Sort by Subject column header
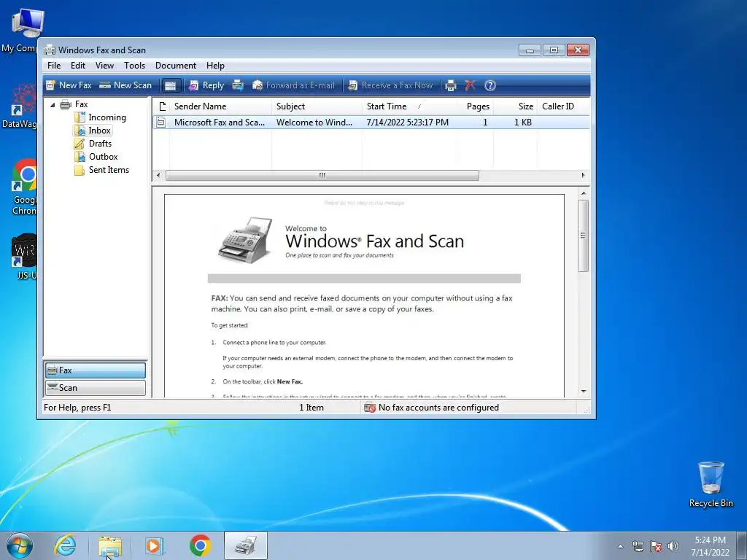This screenshot has height=560, width=747. click(317, 106)
